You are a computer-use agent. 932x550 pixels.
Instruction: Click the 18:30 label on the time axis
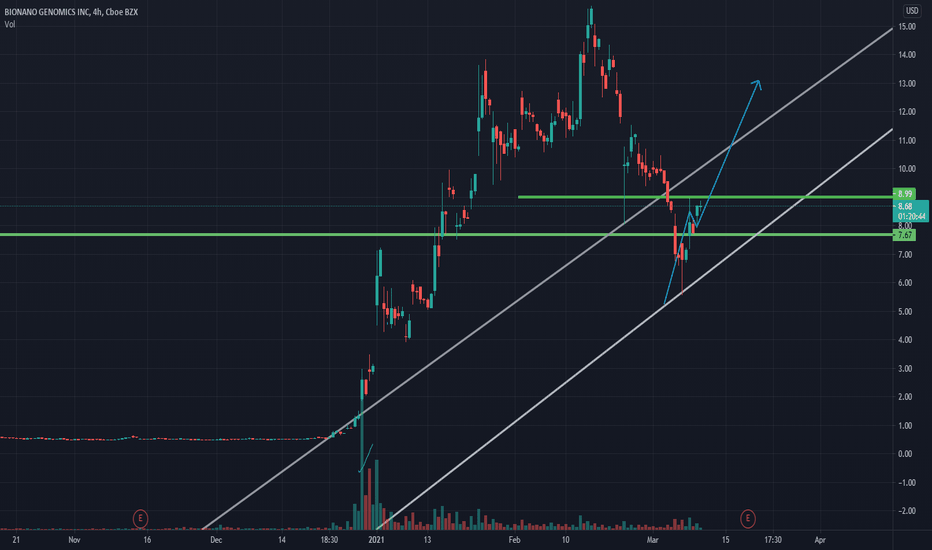(329, 540)
